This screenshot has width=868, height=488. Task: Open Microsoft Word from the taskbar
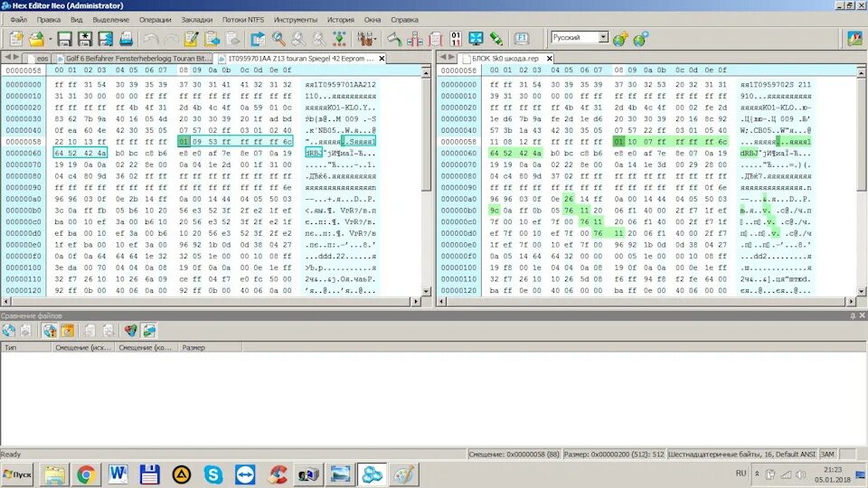(x=118, y=474)
